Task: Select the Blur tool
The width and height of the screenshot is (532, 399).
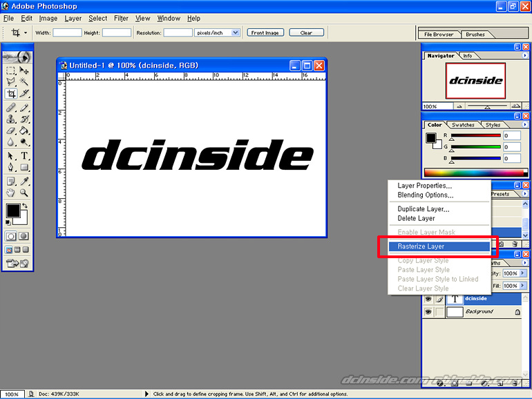Action: (x=10, y=142)
